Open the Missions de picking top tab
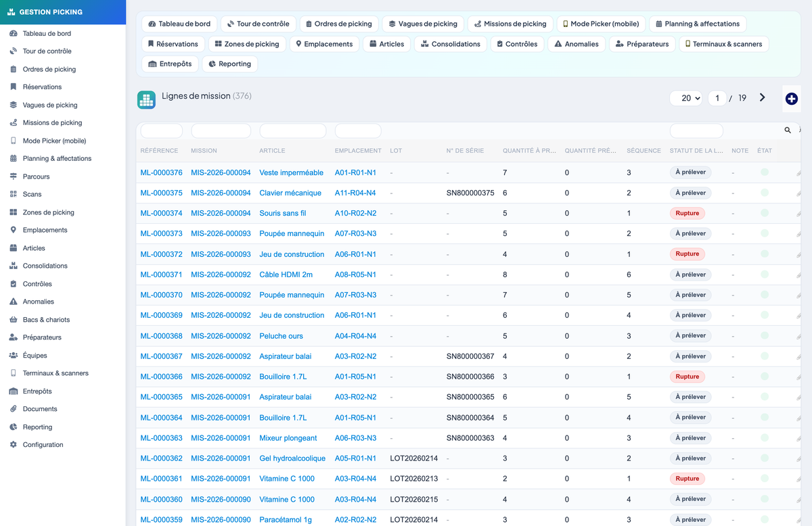812x526 pixels. (510, 24)
